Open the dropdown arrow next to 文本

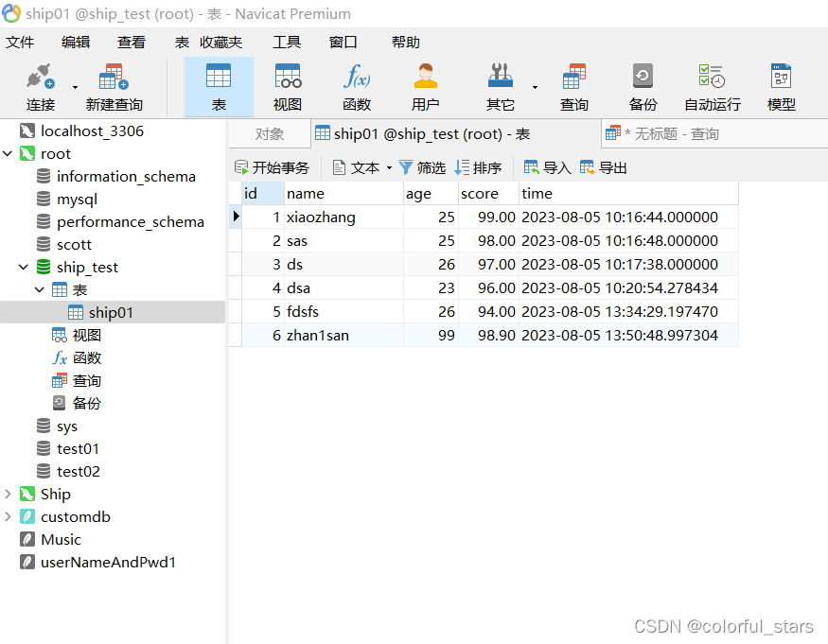[x=389, y=168]
